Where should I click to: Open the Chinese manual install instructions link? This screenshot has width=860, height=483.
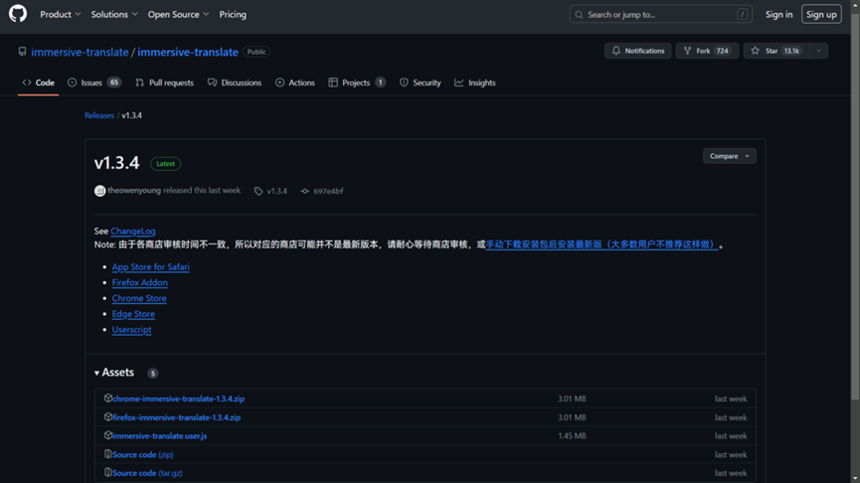point(602,245)
